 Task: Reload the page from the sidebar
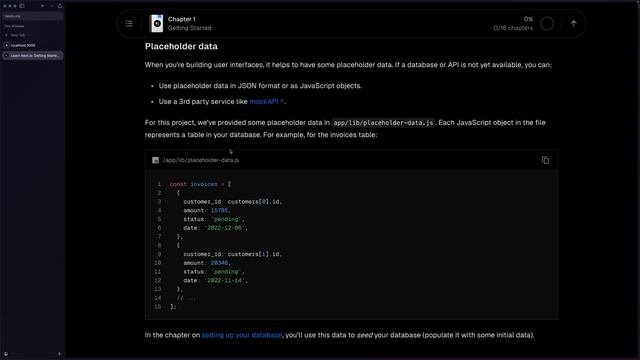pos(60,6)
